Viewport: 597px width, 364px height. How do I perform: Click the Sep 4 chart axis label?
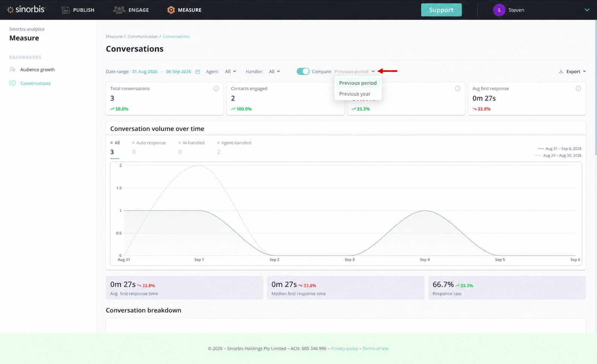(x=425, y=260)
